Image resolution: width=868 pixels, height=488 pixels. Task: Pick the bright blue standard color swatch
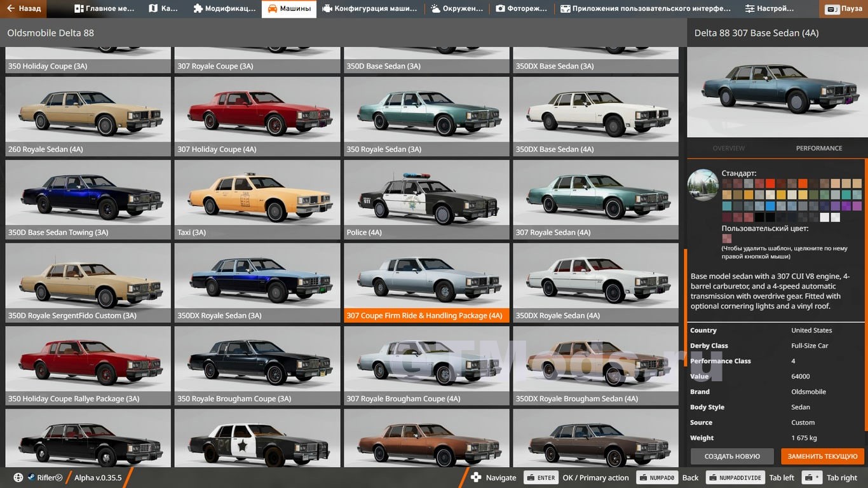pos(770,206)
